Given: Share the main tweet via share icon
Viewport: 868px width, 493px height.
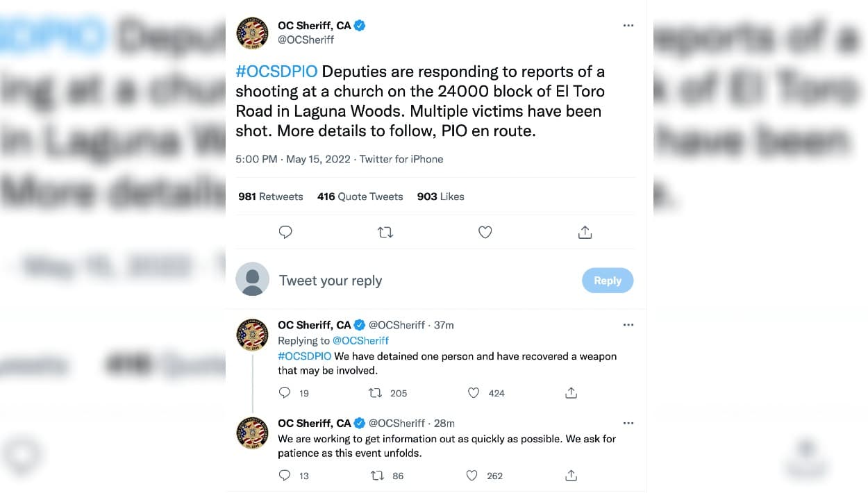Looking at the screenshot, I should [585, 232].
